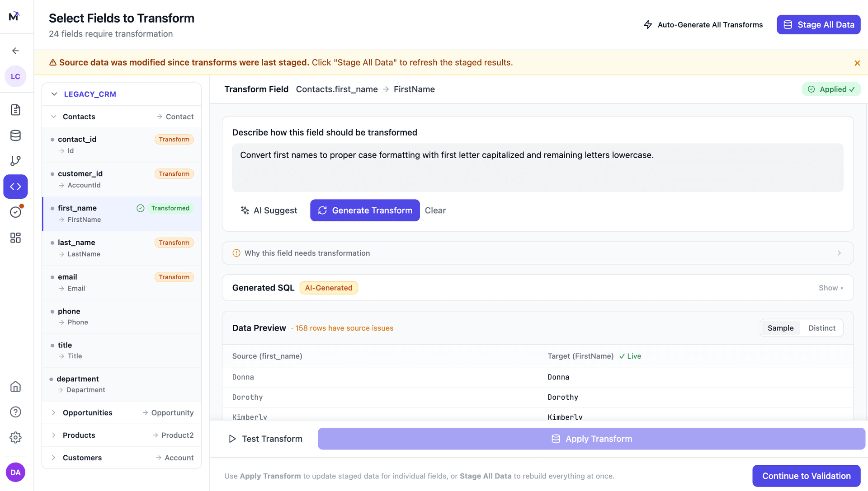The height and width of the screenshot is (491, 868).
Task: Open the help icon near the bottom sidebar
Action: coord(15,412)
